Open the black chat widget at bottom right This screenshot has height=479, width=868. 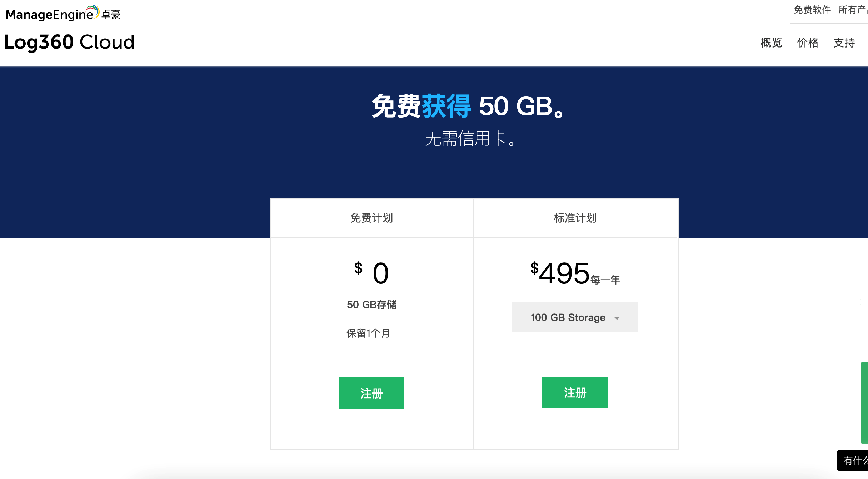[853, 460]
